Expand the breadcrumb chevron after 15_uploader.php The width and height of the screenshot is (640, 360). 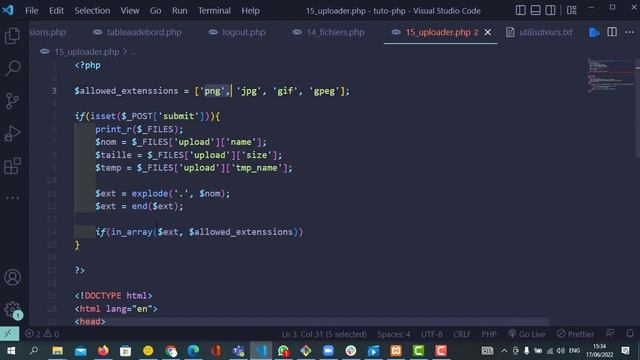pyautogui.click(x=125, y=52)
